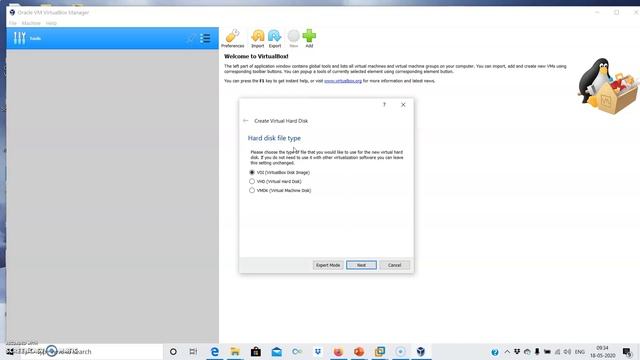Open the notification center icon

(627, 351)
